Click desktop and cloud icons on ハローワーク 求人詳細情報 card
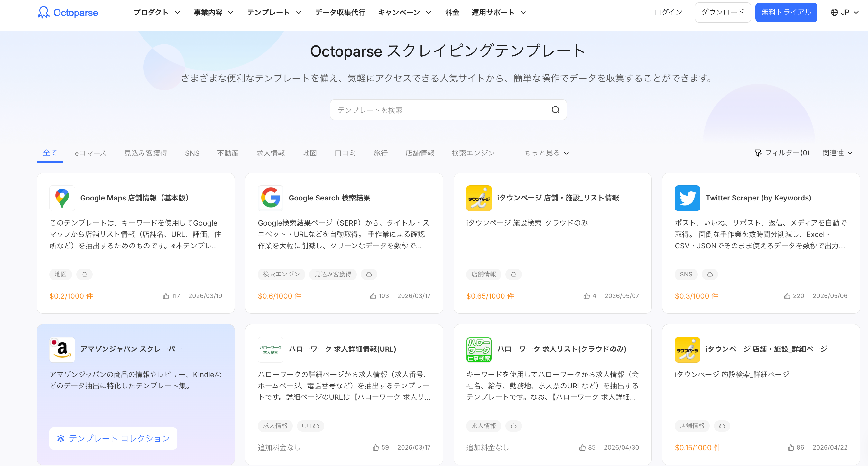 (310, 426)
